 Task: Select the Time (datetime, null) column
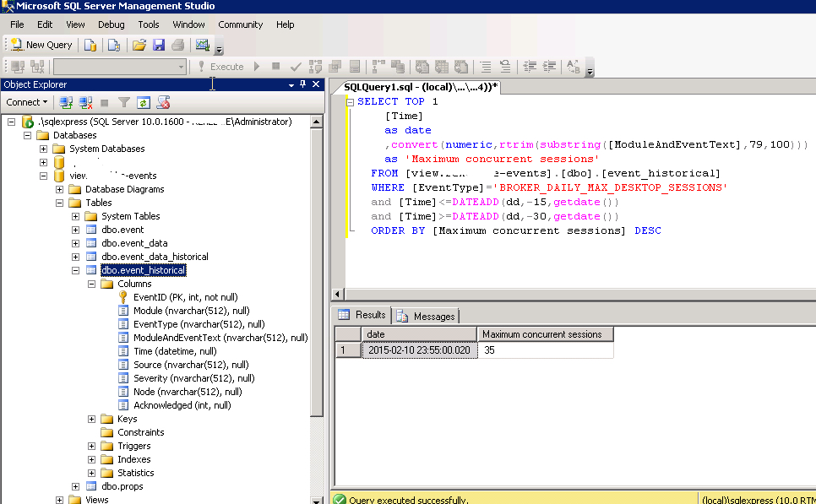(x=175, y=351)
